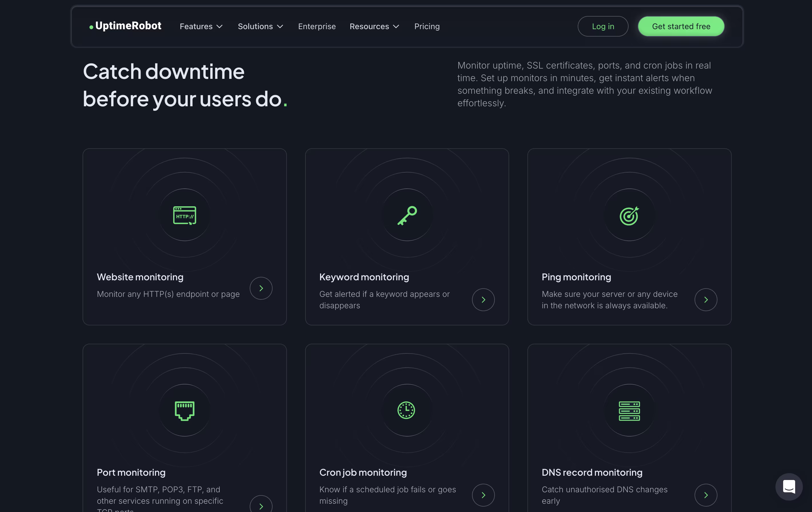Expand the Solutions dropdown menu
This screenshot has width=812, height=512.
[x=260, y=26]
